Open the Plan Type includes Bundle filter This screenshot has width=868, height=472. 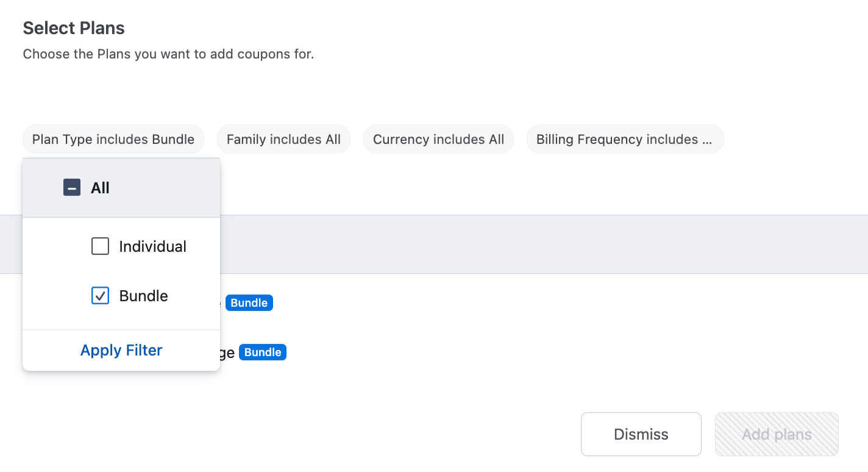tap(113, 139)
